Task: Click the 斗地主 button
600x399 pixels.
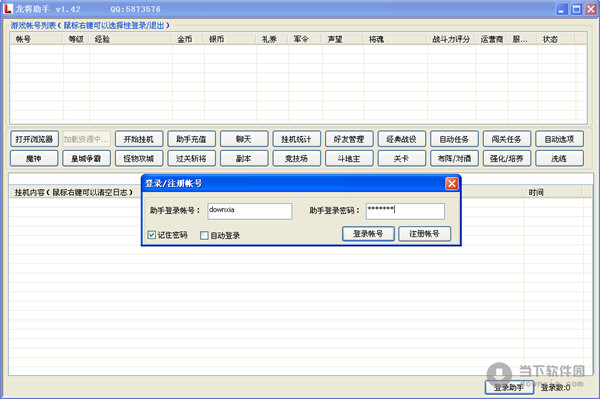Action: point(349,158)
